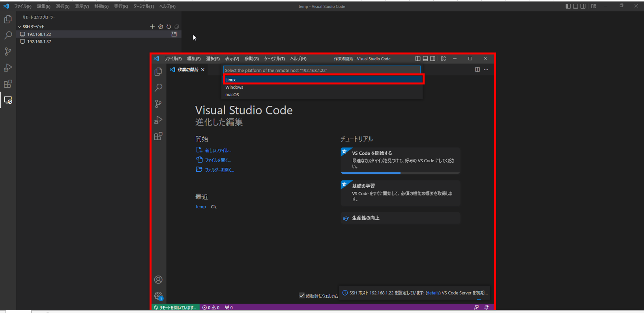
Task: Open the VS Code を開始する tutorial card
Action: (x=401, y=161)
